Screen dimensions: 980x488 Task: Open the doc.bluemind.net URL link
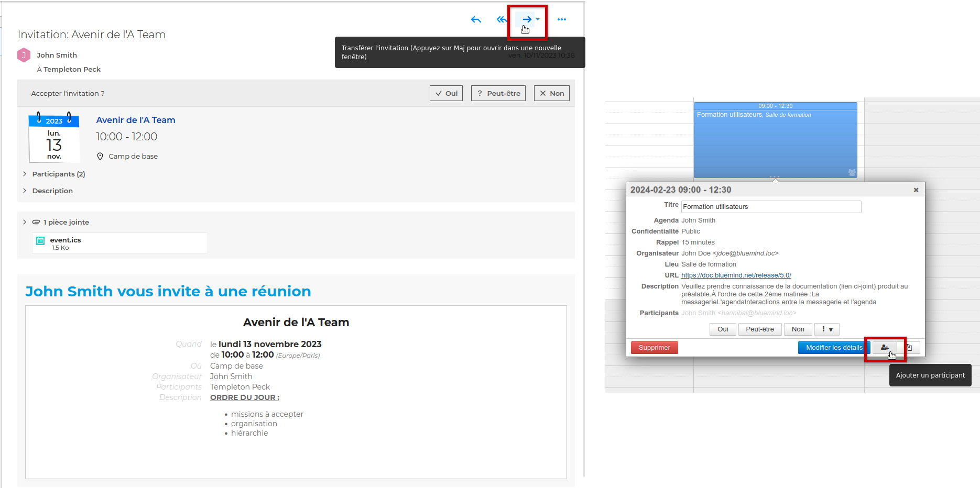(x=736, y=275)
